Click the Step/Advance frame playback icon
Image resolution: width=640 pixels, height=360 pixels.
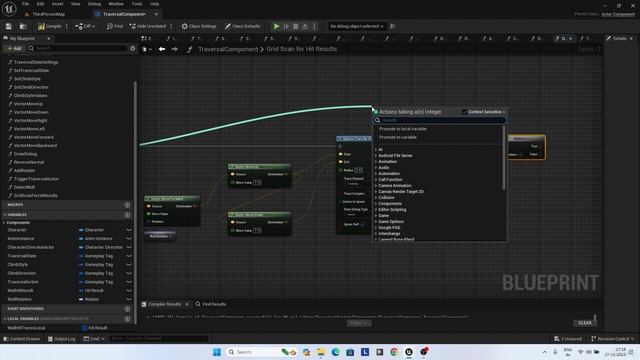tap(287, 26)
